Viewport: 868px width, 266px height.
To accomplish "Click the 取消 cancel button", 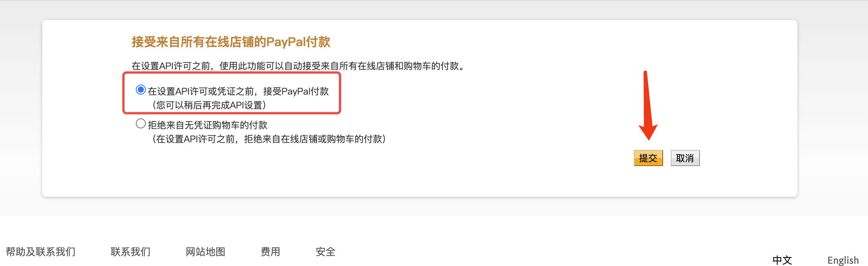I will 685,158.
